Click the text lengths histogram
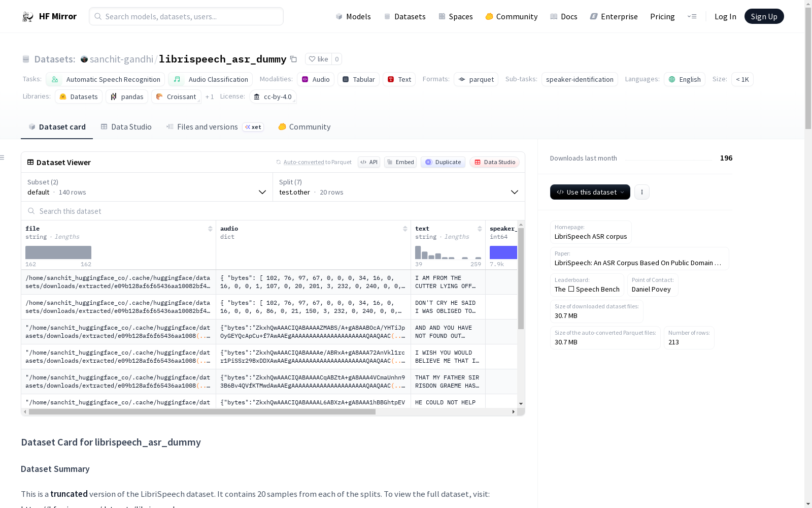This screenshot has height=508, width=812. coord(448,252)
